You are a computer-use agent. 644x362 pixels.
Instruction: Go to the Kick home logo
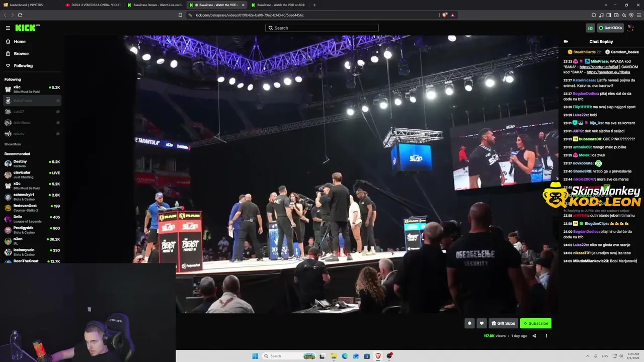(x=27, y=28)
